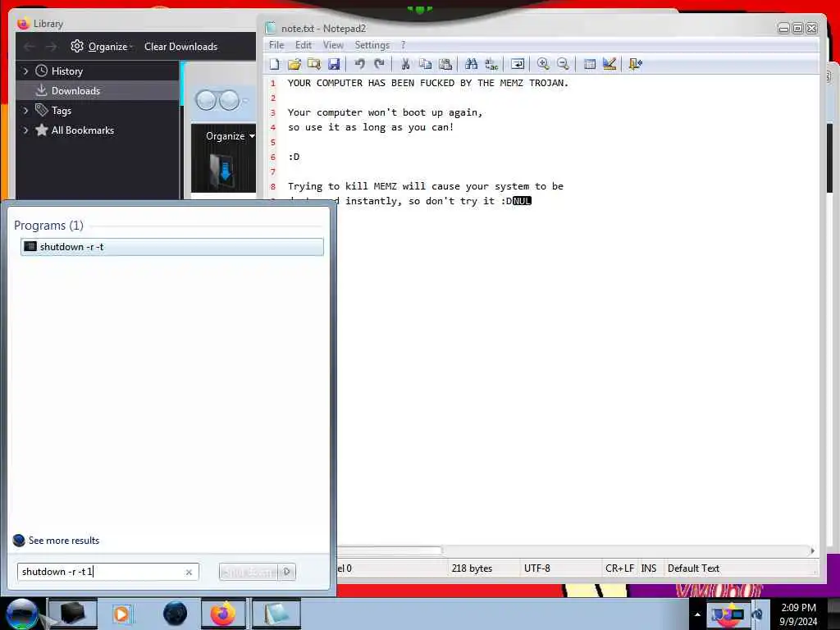
Task: Click the New file icon in Notepad2
Action: [x=274, y=64]
